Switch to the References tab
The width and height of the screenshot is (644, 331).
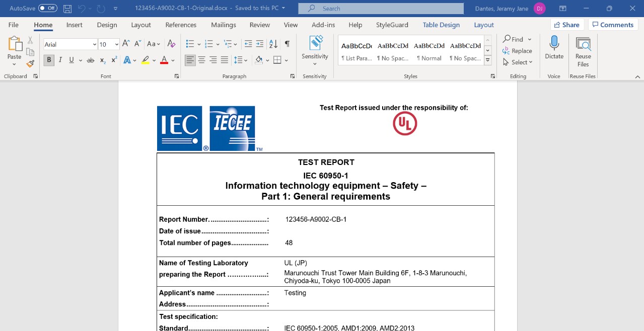tap(181, 25)
